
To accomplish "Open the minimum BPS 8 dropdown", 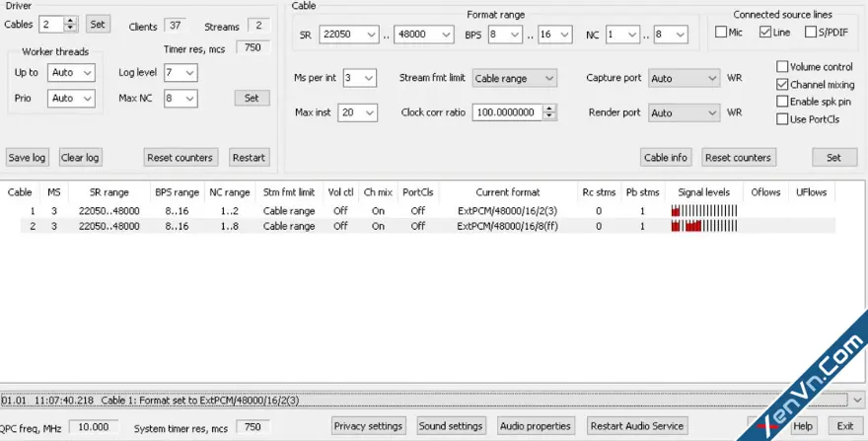I will [505, 35].
